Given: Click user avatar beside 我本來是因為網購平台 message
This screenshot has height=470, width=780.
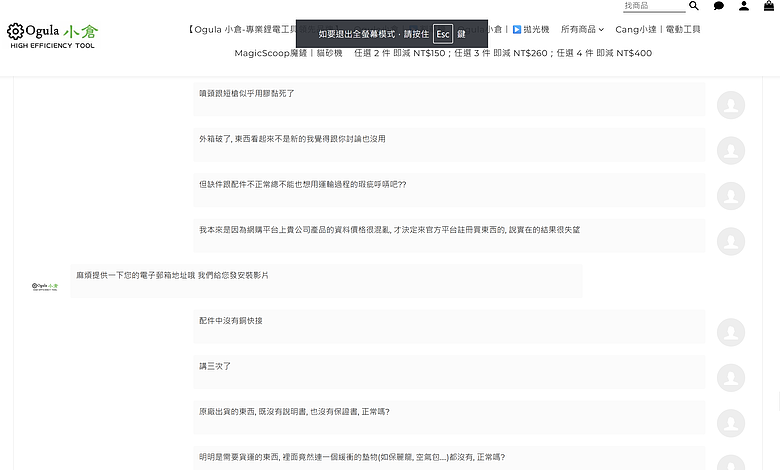Looking at the screenshot, I should coord(731,241).
